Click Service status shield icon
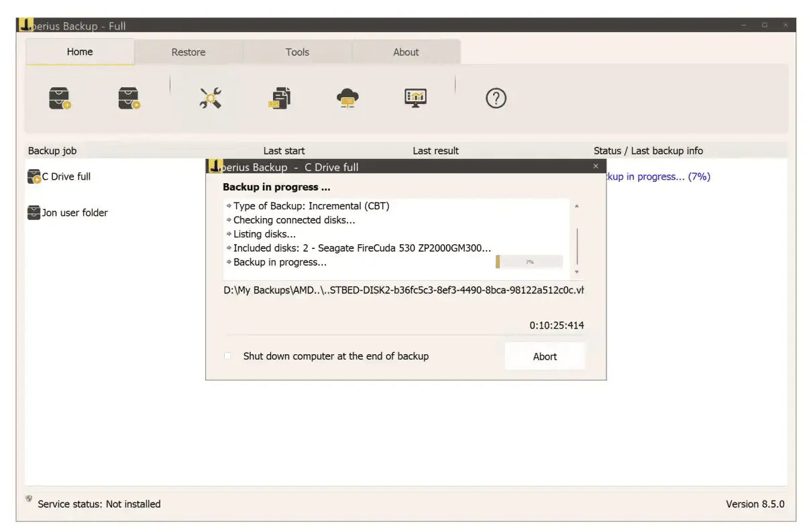805x532 pixels. click(x=29, y=499)
